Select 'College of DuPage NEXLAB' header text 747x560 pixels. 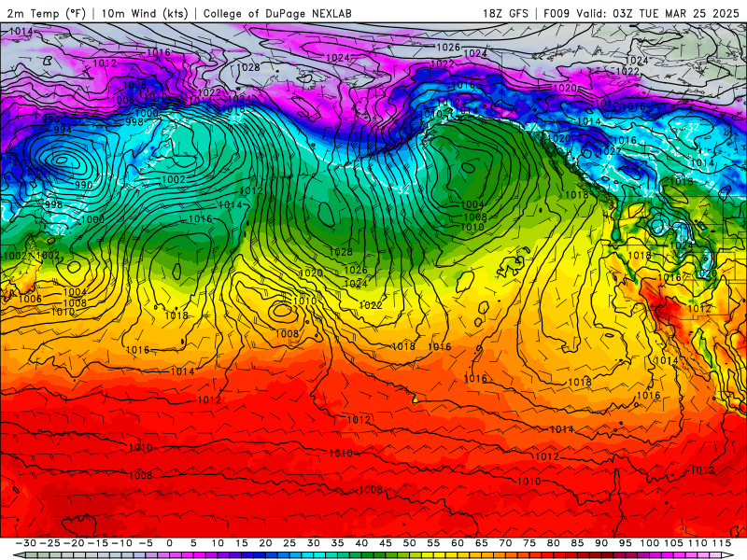point(277,13)
